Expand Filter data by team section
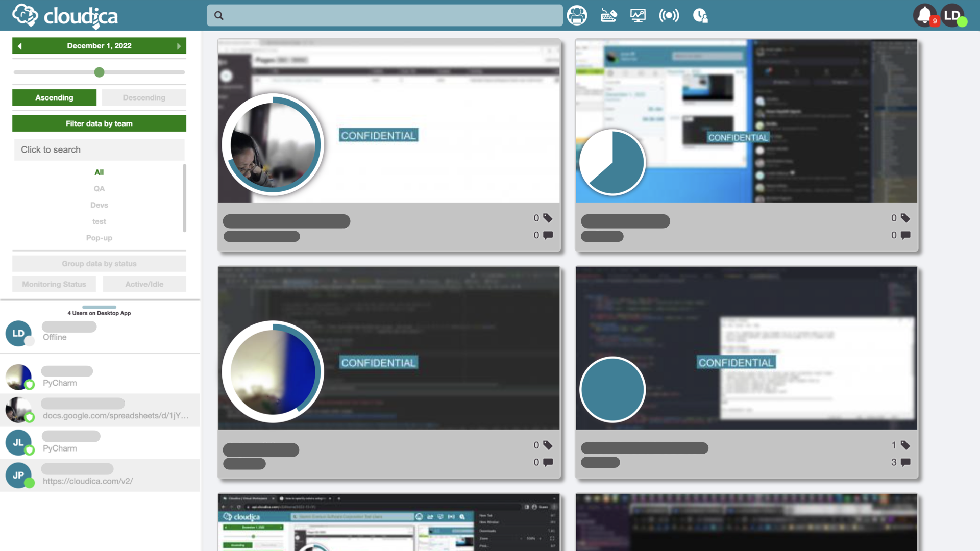 point(99,123)
